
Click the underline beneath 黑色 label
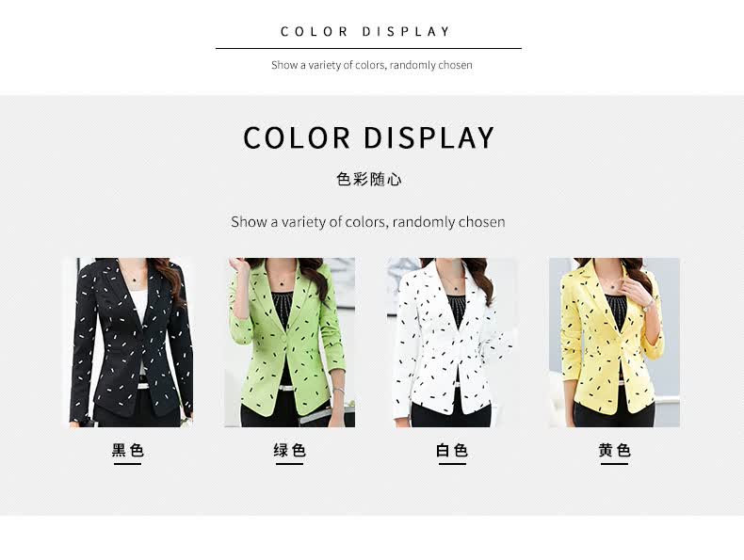(128, 464)
